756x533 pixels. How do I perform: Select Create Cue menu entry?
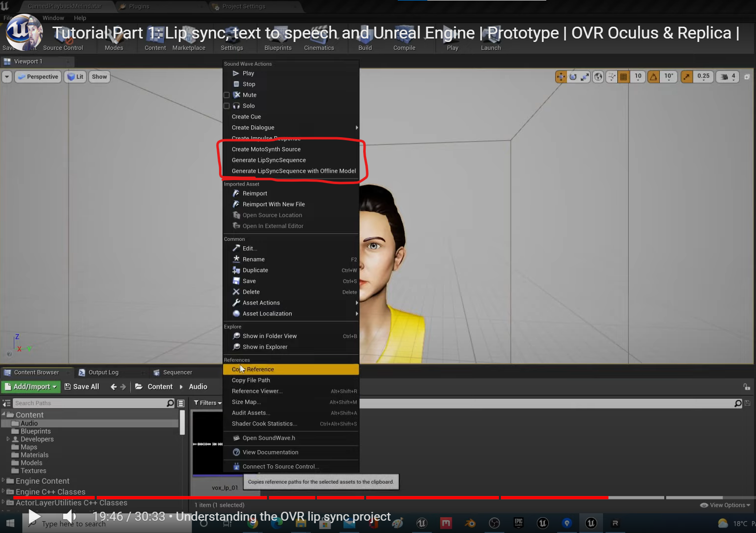(x=291, y=116)
